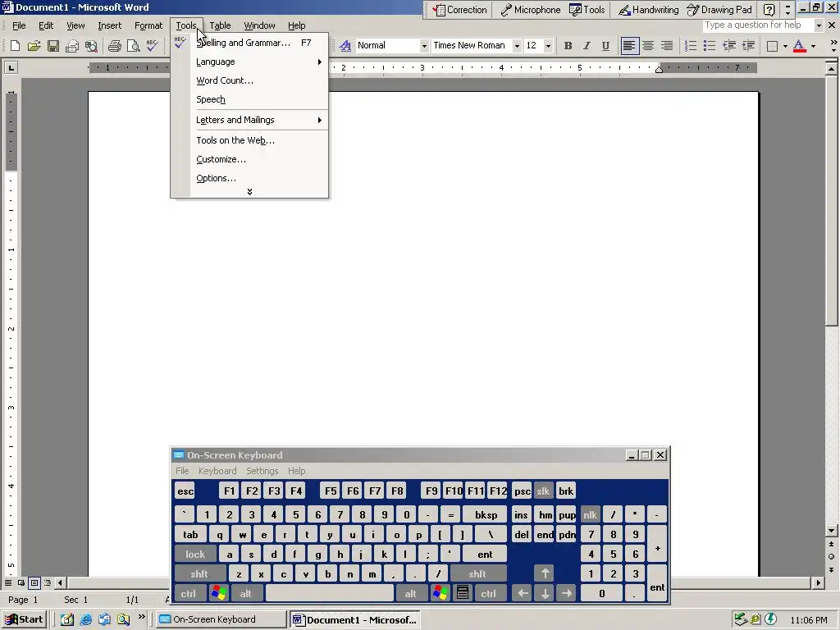
Task: Click the tab key on On-Screen Keyboard
Action: coord(190,535)
